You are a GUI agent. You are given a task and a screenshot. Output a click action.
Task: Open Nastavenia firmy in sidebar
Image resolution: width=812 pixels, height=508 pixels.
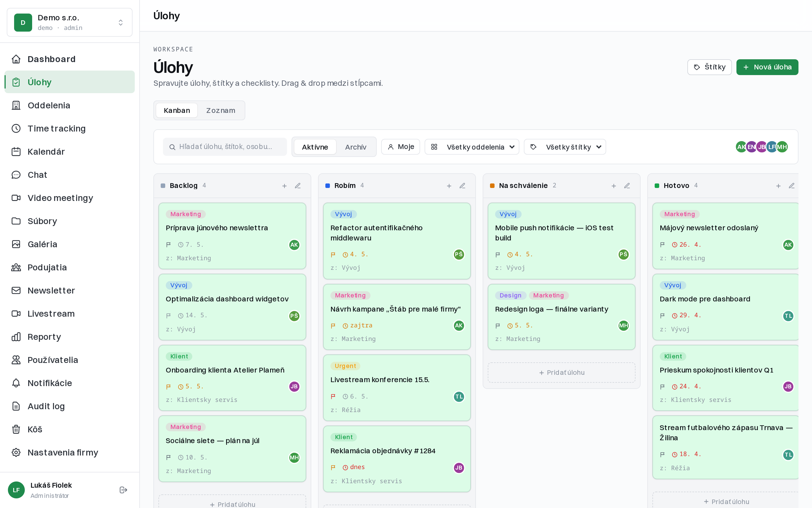pos(69,453)
